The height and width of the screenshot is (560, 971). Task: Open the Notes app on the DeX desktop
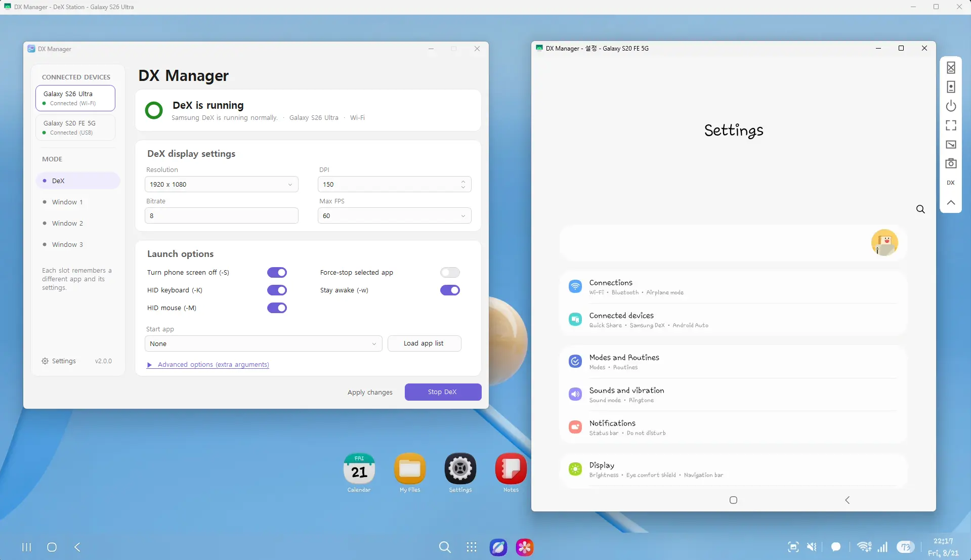click(511, 472)
